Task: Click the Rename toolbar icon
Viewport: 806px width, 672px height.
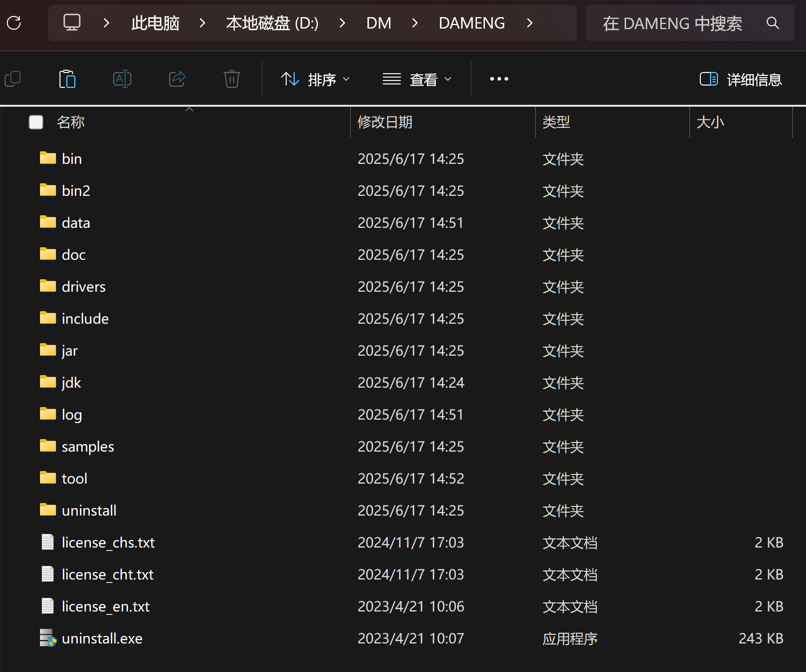Action: coord(122,79)
